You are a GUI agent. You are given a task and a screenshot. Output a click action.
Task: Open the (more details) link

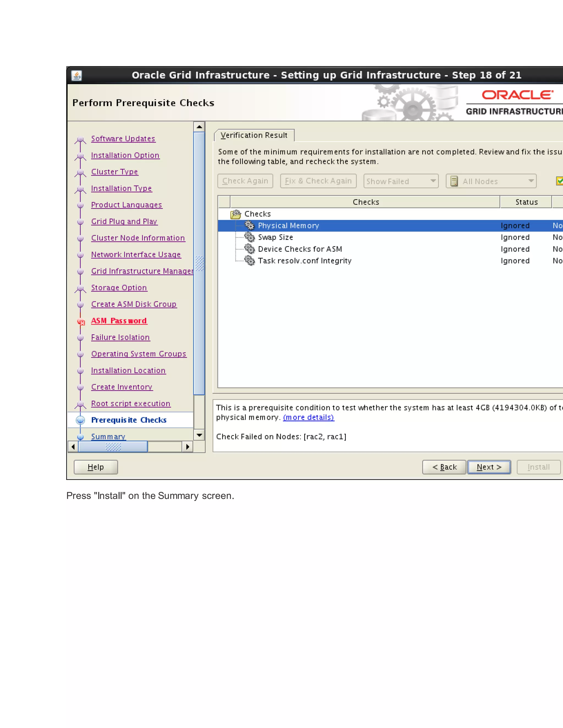308,417
